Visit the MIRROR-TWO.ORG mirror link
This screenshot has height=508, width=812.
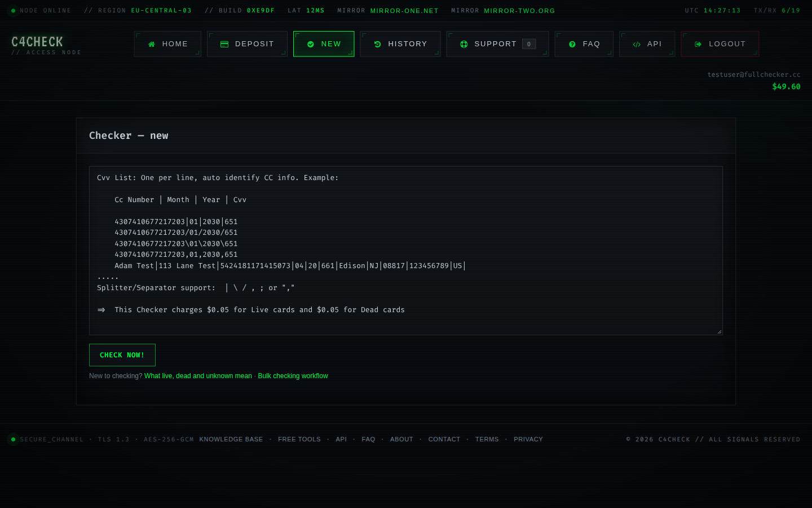519,11
